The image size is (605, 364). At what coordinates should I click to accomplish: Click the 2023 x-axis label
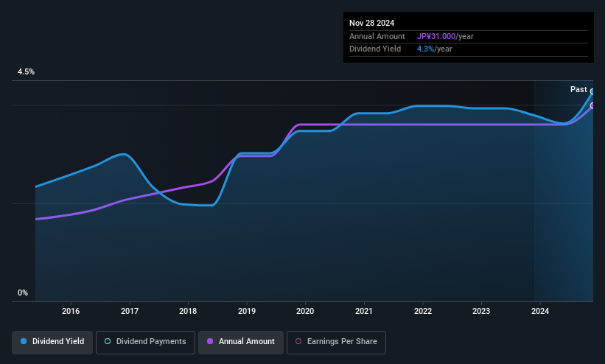(x=481, y=311)
